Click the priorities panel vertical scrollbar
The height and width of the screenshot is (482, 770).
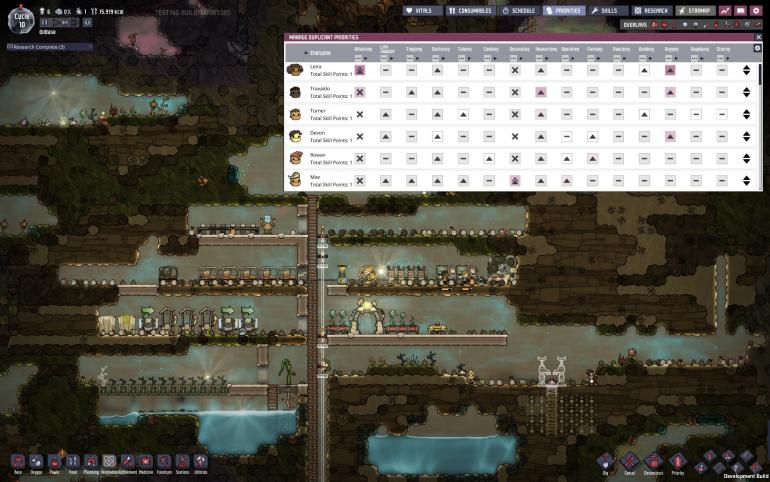coord(761,75)
